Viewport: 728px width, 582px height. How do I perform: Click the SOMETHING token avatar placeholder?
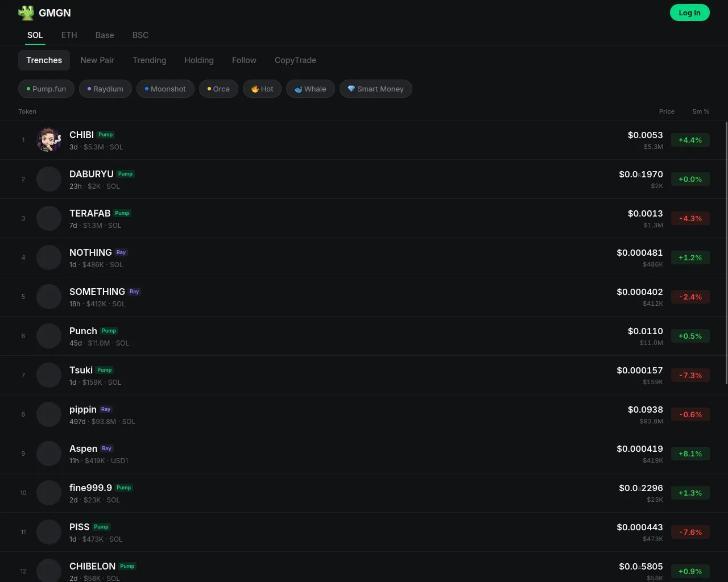[49, 297]
